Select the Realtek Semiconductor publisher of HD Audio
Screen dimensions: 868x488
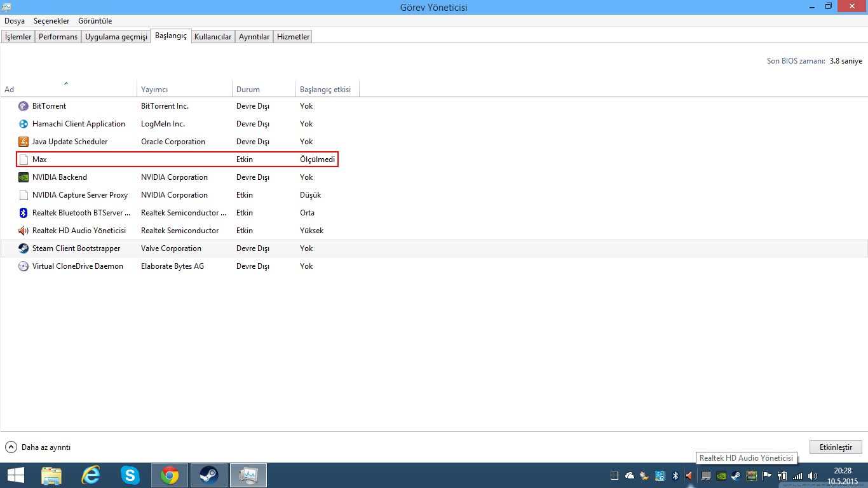(x=180, y=231)
